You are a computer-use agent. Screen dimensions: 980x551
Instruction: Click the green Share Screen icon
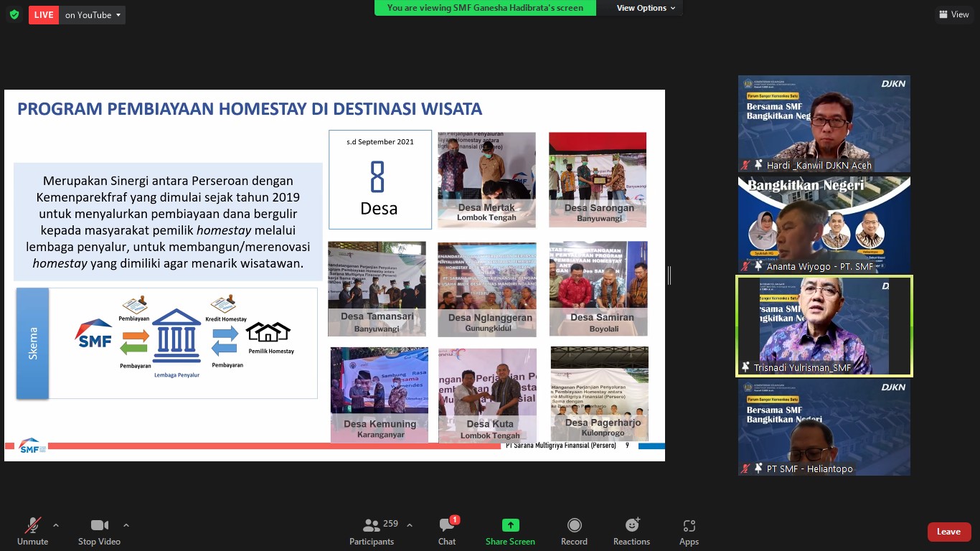click(x=510, y=526)
